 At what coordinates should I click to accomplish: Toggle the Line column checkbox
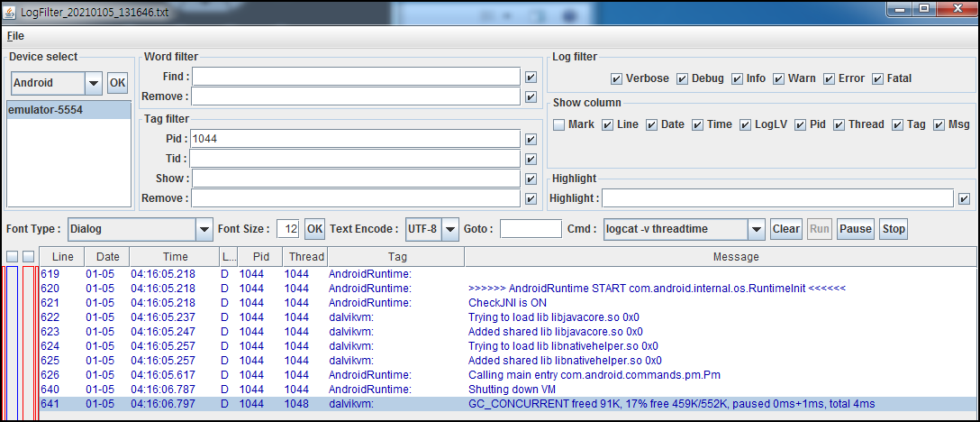607,124
